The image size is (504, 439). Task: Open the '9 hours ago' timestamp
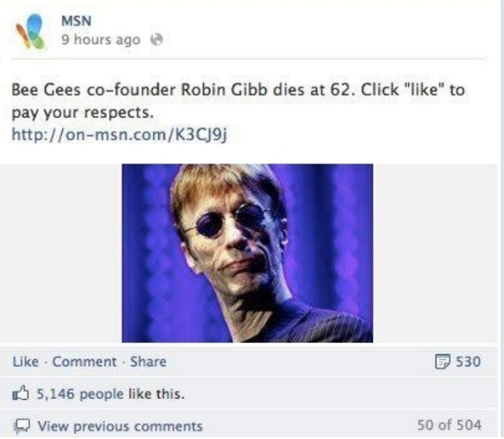101,40
